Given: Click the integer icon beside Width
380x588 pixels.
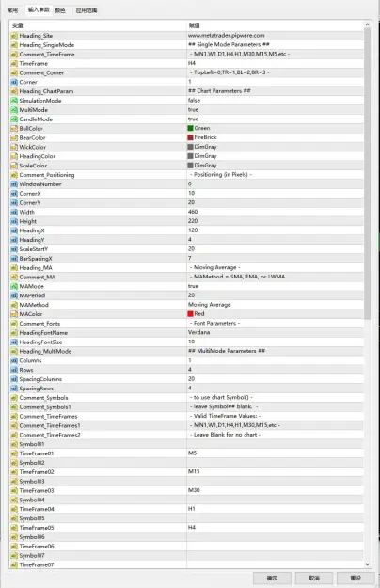Looking at the screenshot, I should click(x=14, y=212).
